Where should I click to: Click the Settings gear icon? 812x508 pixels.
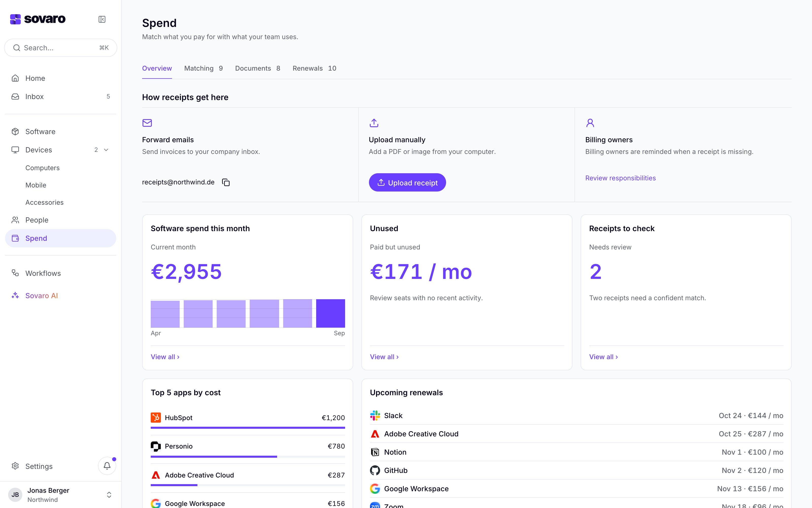click(x=15, y=466)
